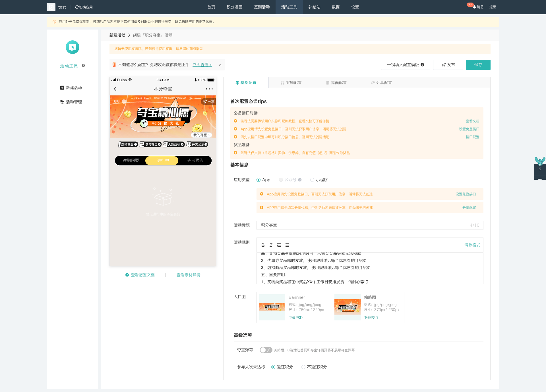546x392 pixels.
Task: Click the help icon beside 活动工具
Action: click(83, 66)
